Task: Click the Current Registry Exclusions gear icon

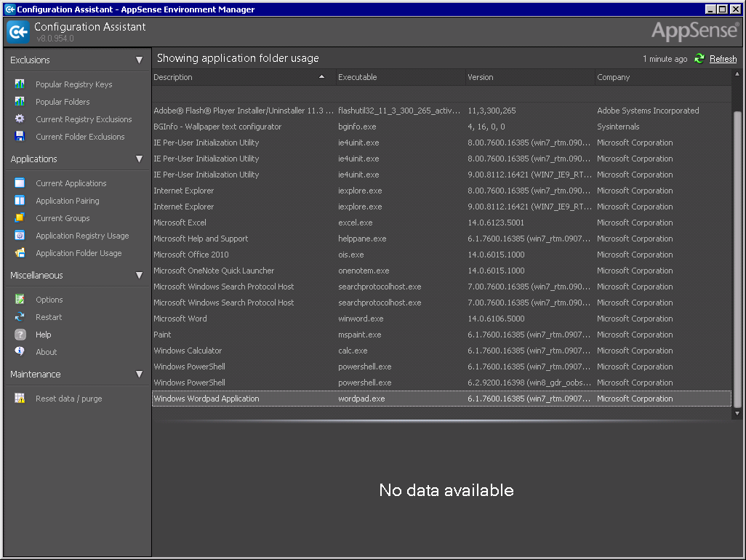Action: point(20,119)
